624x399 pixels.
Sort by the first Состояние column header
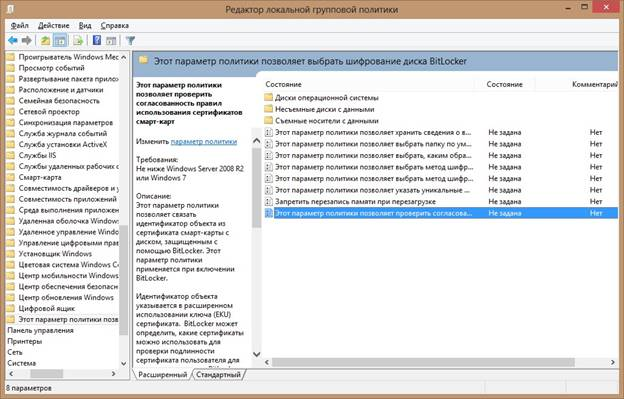[x=283, y=84]
